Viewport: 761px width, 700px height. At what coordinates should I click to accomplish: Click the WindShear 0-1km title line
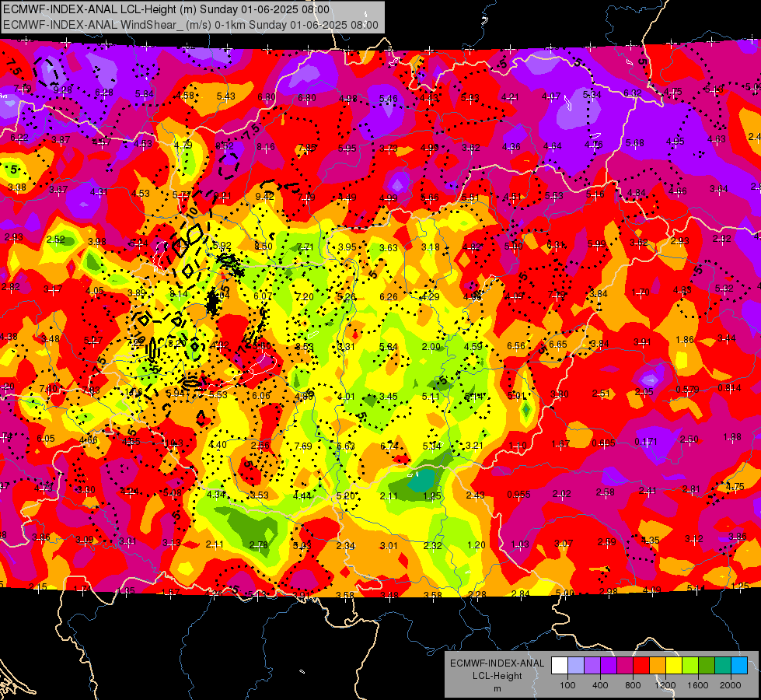pos(190,25)
